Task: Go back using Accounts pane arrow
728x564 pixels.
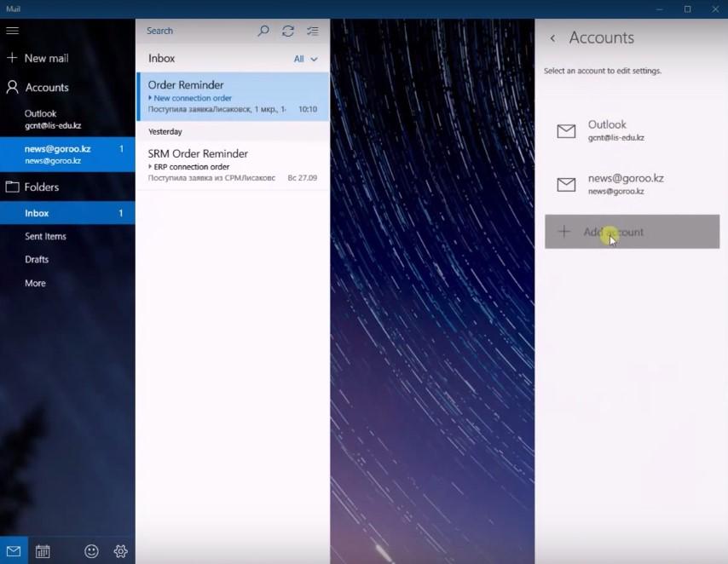Action: [x=552, y=38]
